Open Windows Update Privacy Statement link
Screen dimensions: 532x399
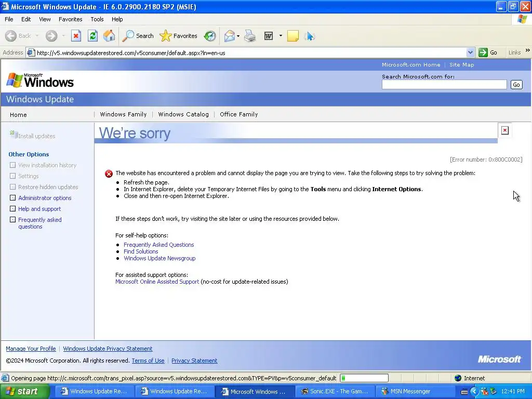[x=108, y=349]
